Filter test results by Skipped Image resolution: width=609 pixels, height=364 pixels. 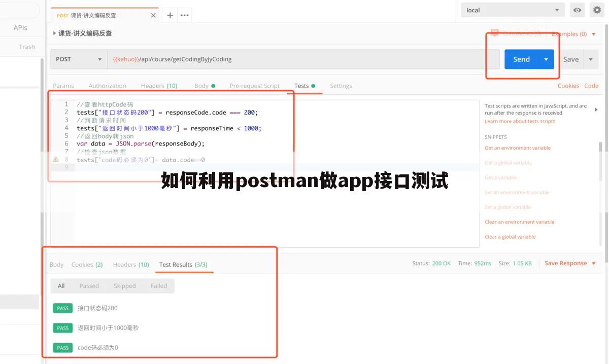(x=125, y=286)
